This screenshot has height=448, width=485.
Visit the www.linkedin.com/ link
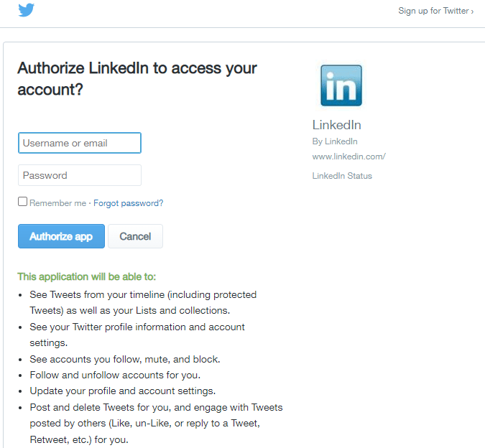click(348, 157)
